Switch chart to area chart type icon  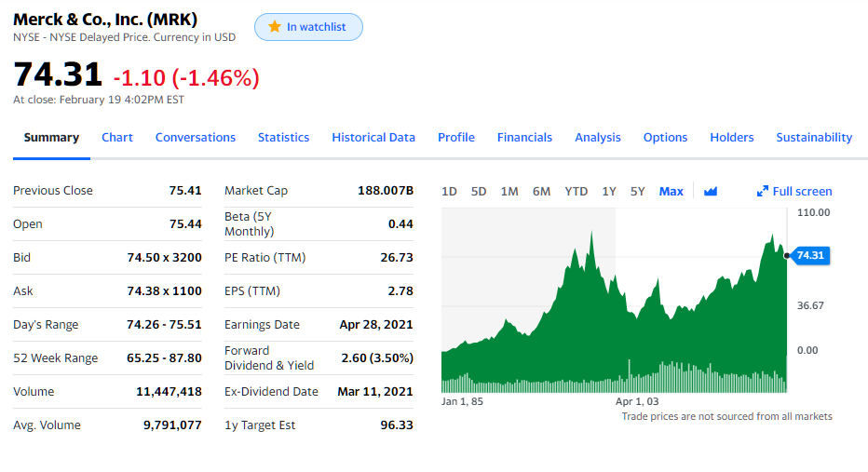pos(711,192)
